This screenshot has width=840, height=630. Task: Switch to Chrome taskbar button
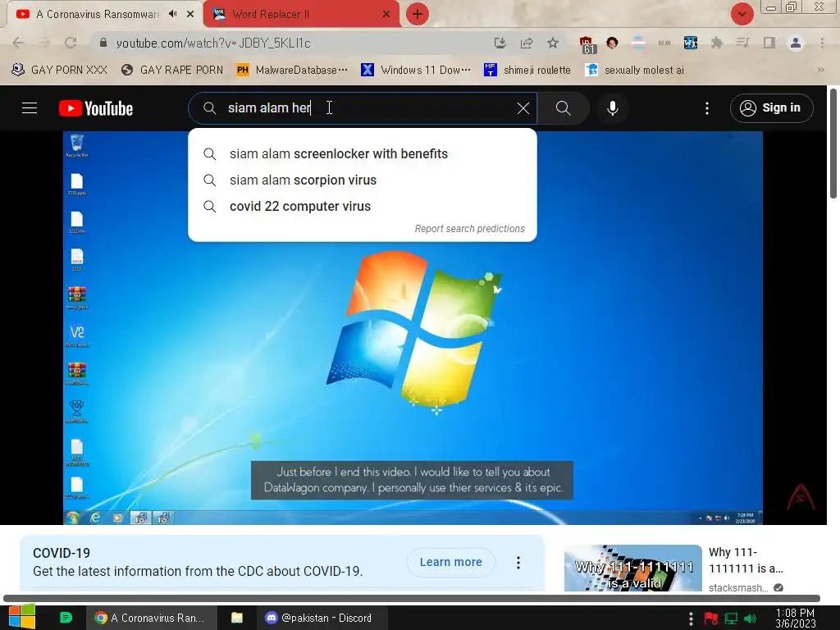(x=152, y=618)
